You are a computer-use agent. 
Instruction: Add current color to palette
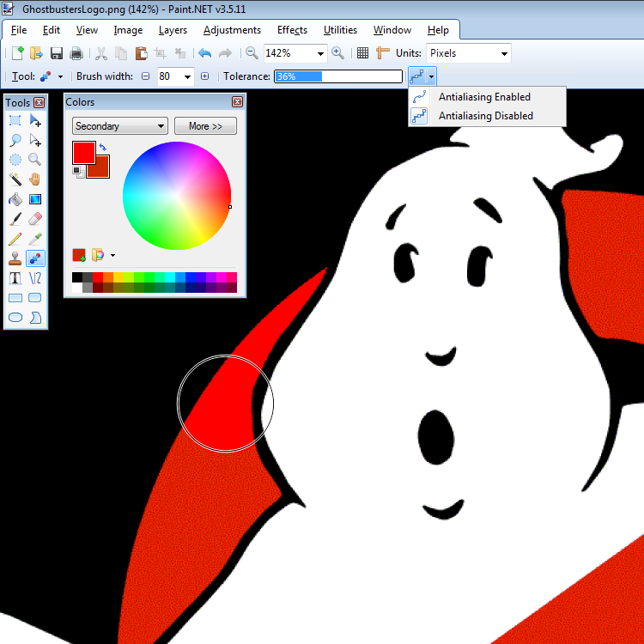[x=79, y=255]
